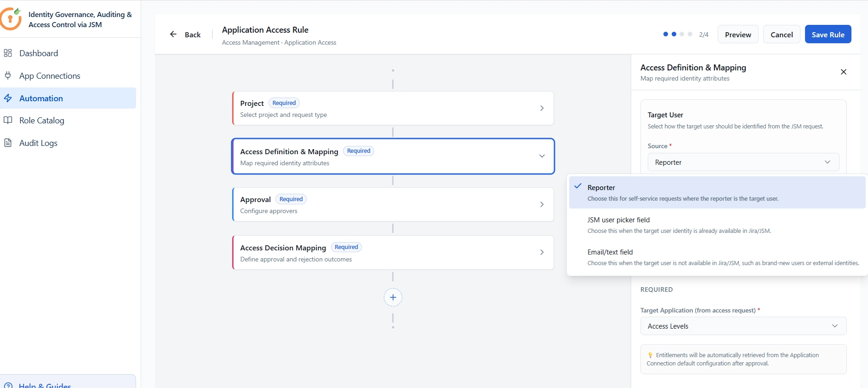This screenshot has height=388, width=868.
Task: Click the Dashboard grid icon
Action: [8, 53]
